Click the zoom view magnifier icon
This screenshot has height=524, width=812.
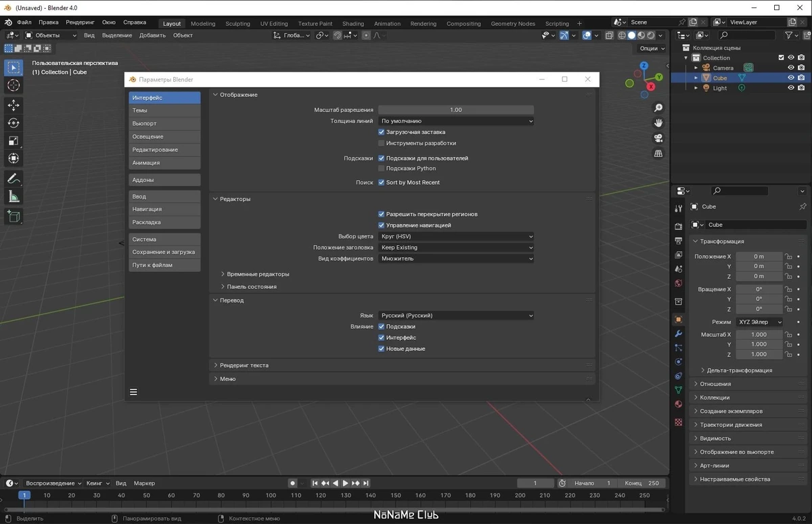tap(658, 108)
